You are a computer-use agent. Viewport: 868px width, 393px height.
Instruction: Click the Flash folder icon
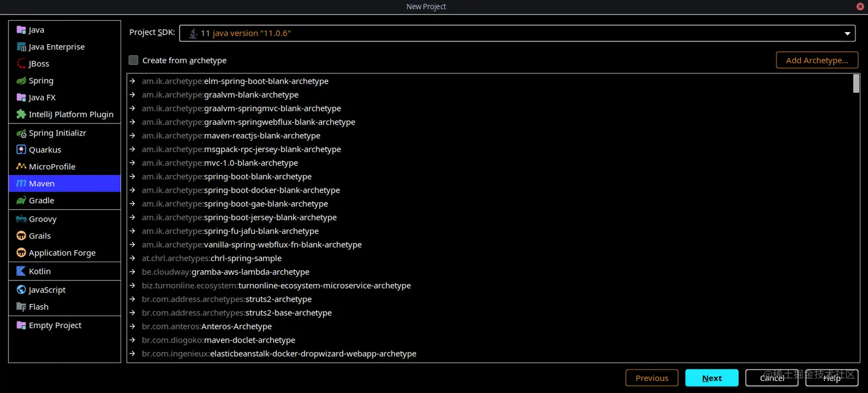coord(21,307)
